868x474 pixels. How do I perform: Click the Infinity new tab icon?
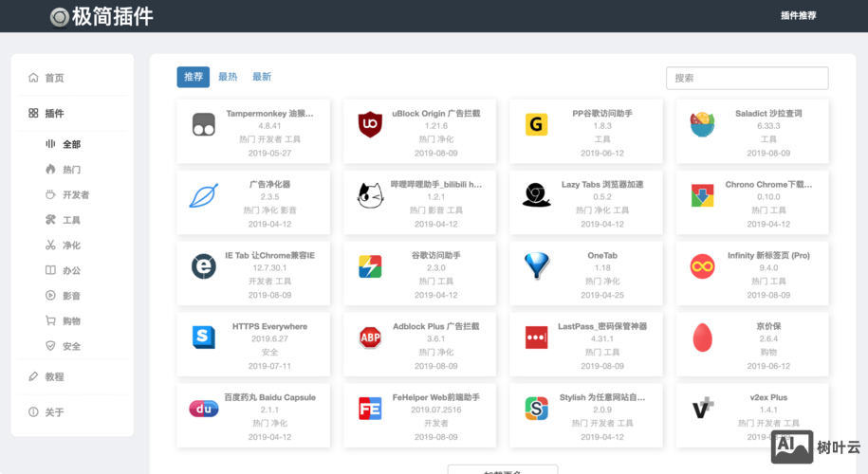(702, 266)
